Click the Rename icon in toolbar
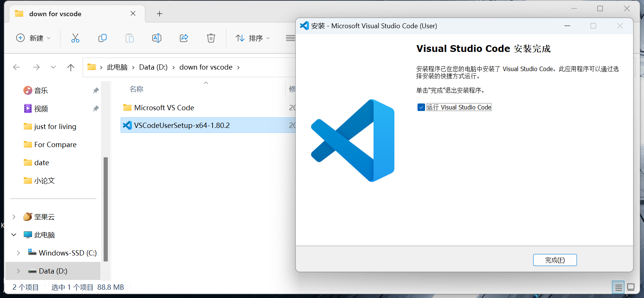 [157, 38]
